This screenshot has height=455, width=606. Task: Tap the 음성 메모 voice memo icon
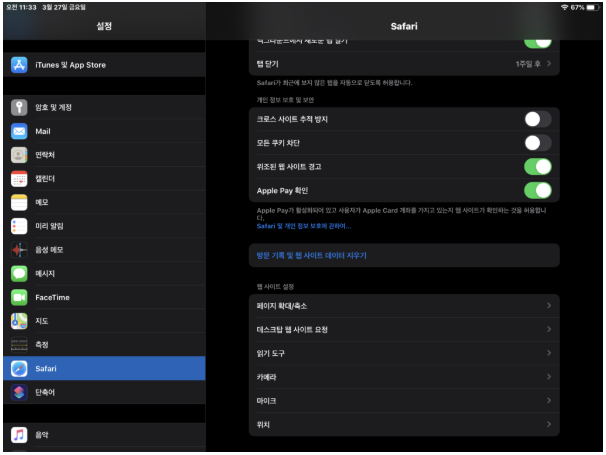pyautogui.click(x=19, y=250)
